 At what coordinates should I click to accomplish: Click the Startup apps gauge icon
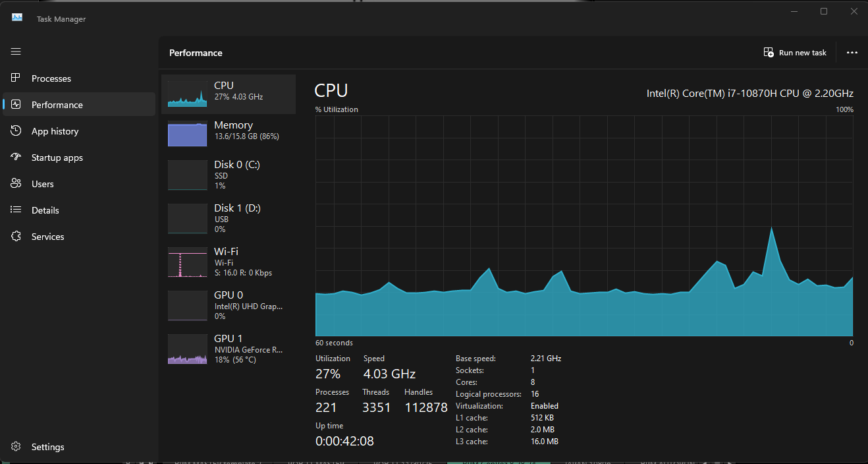coord(16,158)
